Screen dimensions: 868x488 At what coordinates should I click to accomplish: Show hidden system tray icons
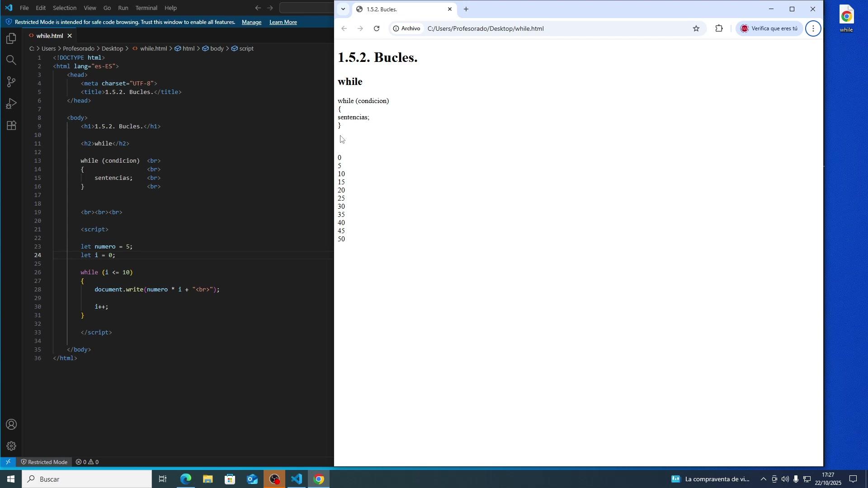tap(763, 479)
